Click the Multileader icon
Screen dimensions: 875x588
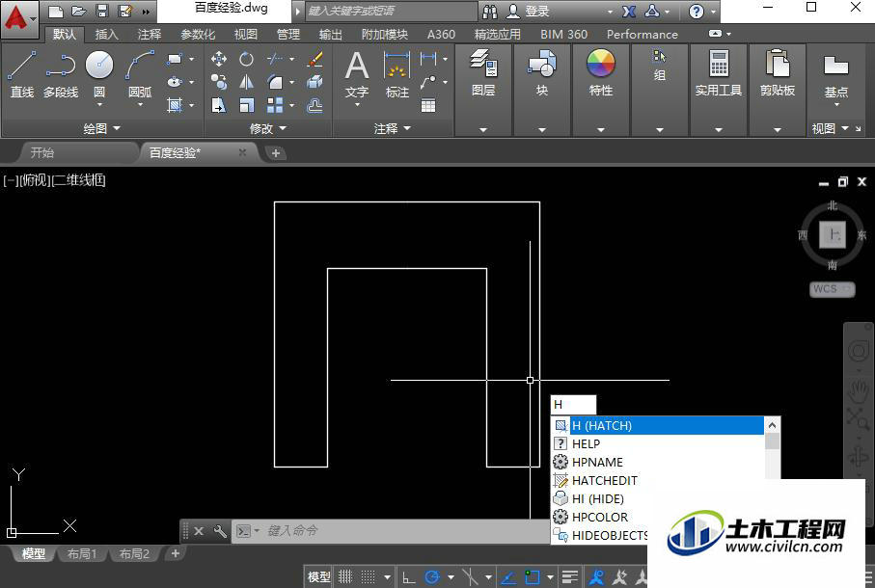point(428,82)
